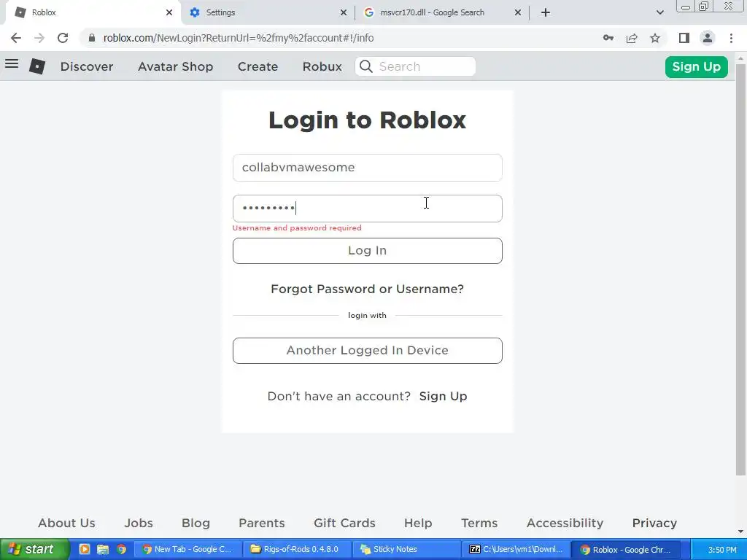Viewport: 747px width, 560px height.
Task: Switch to Rigs-of-Rods 0.4.8.0 taskbar window
Action: [297, 550]
